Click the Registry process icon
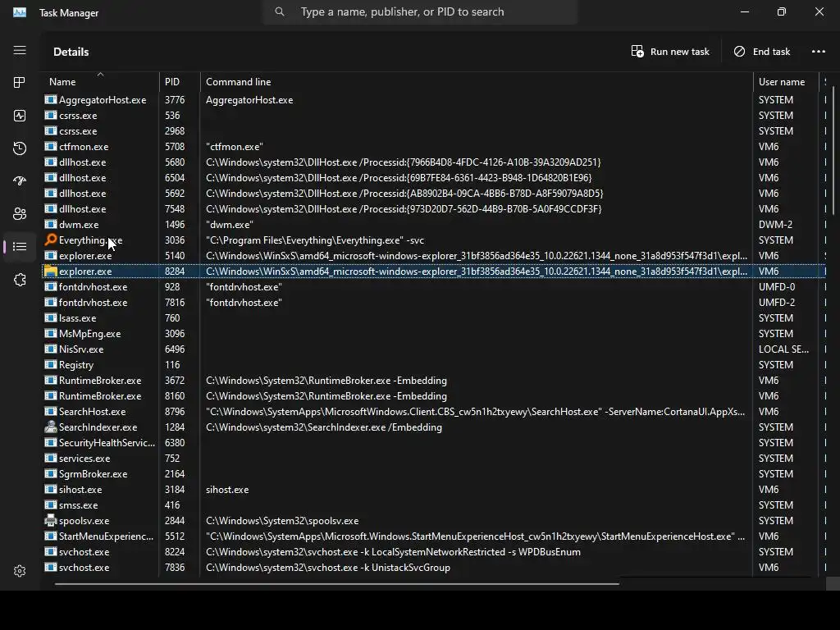Image resolution: width=840 pixels, height=630 pixels. point(50,364)
